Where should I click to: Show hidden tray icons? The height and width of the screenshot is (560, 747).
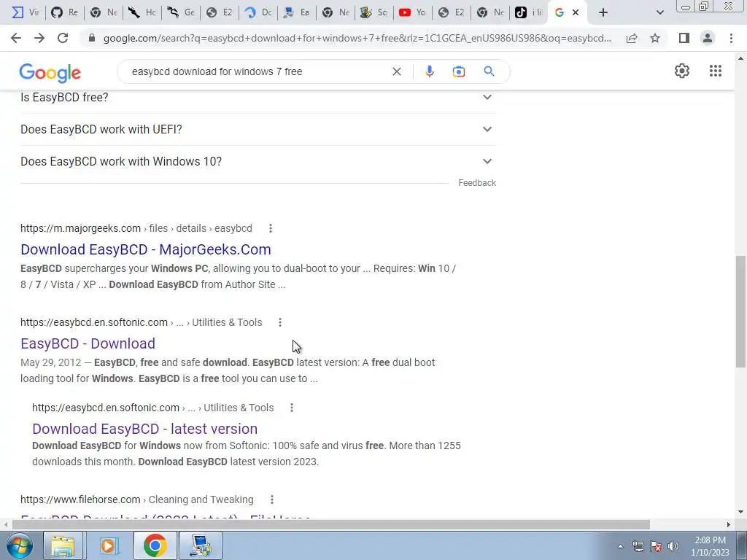[620, 546]
